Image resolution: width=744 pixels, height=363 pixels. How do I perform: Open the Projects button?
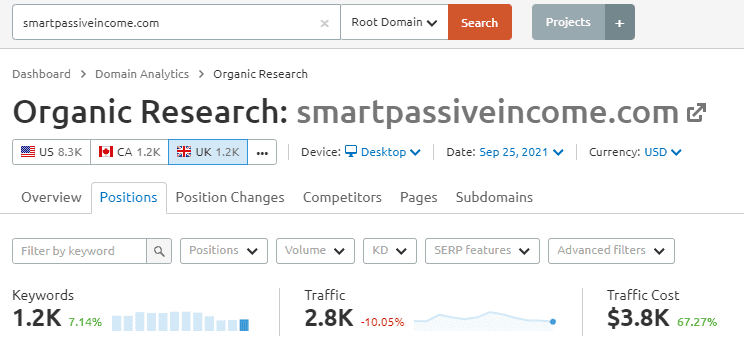pyautogui.click(x=568, y=22)
